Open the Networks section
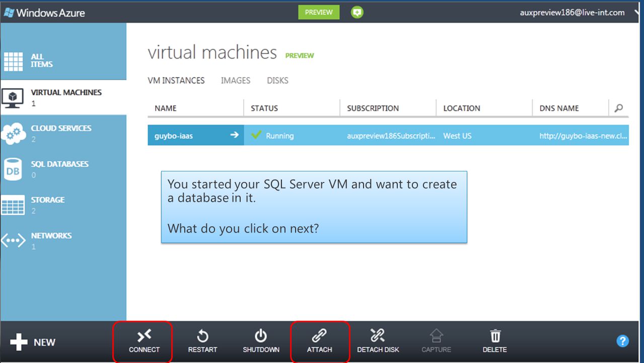The width and height of the screenshot is (644, 363). pyautogui.click(x=63, y=240)
